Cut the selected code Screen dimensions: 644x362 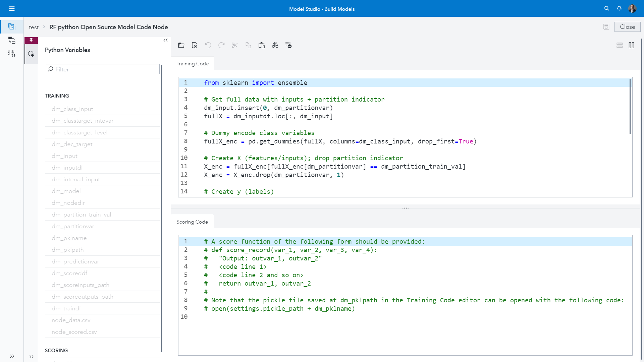pyautogui.click(x=235, y=45)
